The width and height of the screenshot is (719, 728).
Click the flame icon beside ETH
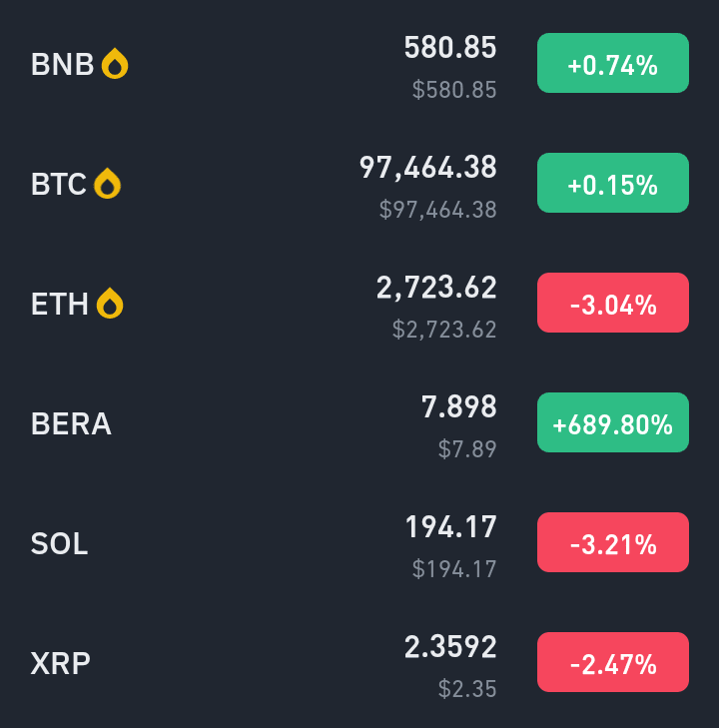coord(110,304)
